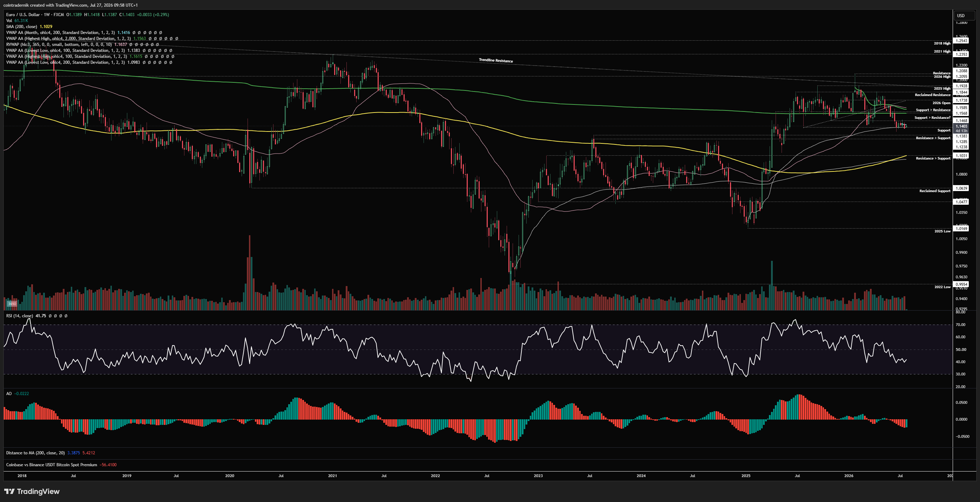The image size is (980, 502).
Task: Click the 1.0169 price label
Action: pyautogui.click(x=961, y=229)
